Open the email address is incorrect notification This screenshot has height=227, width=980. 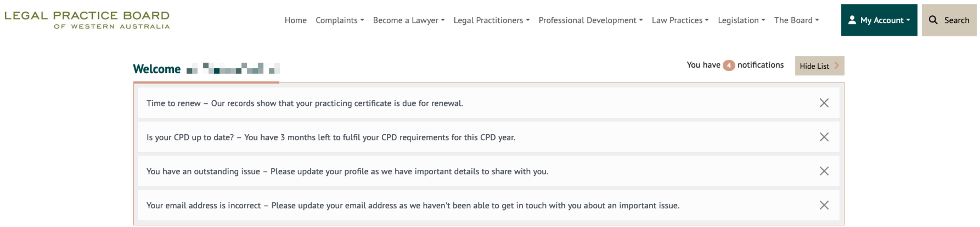click(x=413, y=206)
